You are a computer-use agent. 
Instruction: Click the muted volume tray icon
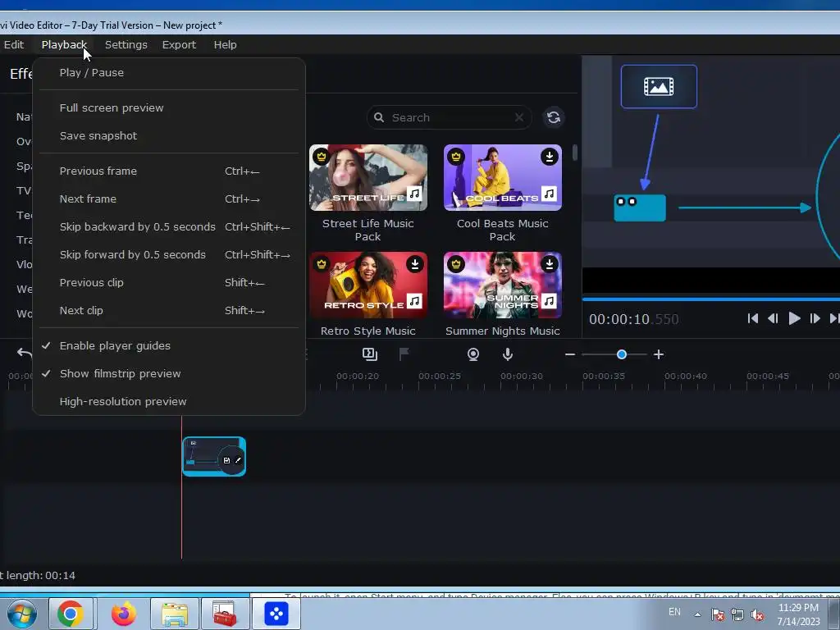(757, 615)
